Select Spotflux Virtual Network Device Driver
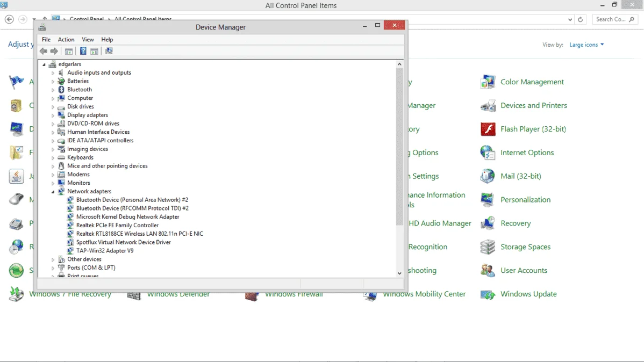This screenshot has width=644, height=362. click(123, 242)
